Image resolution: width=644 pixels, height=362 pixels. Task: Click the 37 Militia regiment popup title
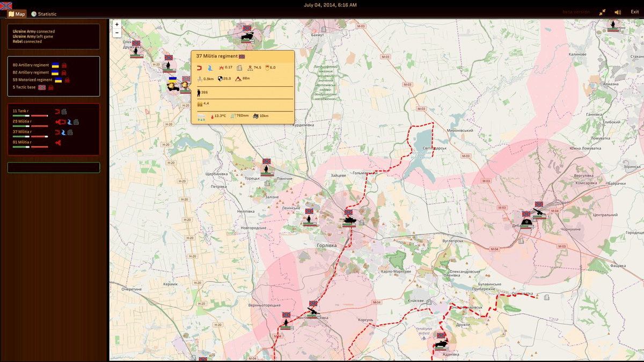pyautogui.click(x=217, y=56)
